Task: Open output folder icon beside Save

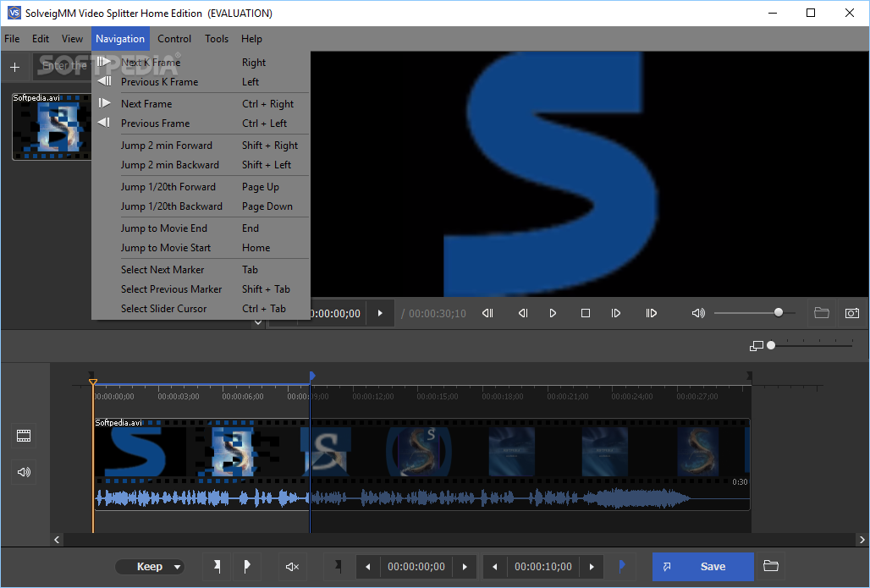Action: [771, 566]
